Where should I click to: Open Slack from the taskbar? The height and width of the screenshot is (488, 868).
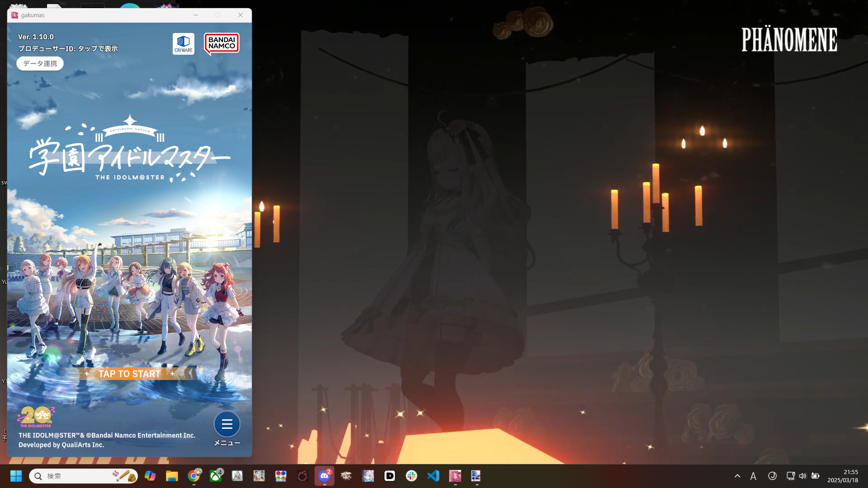click(411, 476)
